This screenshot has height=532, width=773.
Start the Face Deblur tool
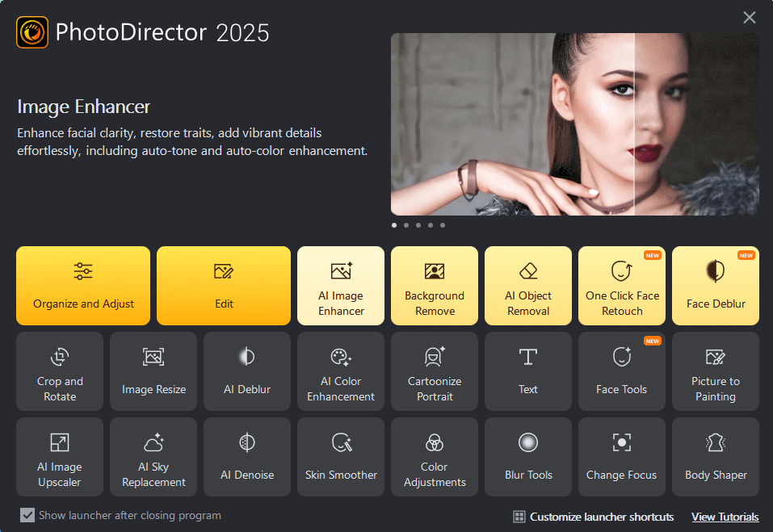(715, 286)
